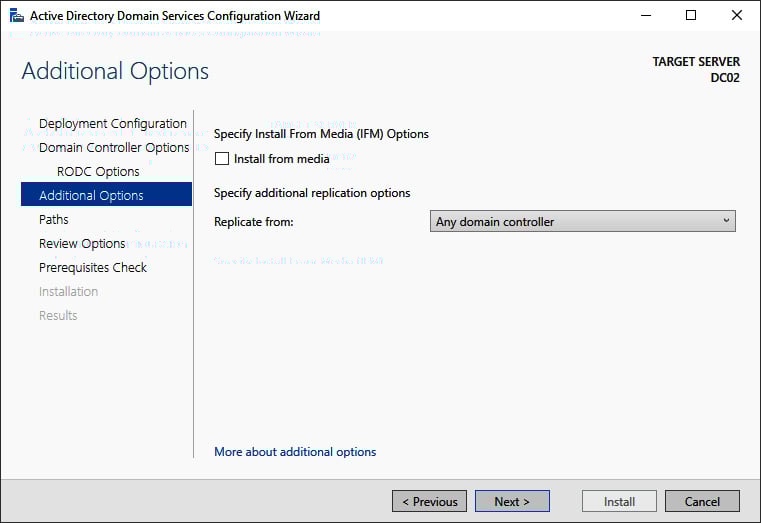The height and width of the screenshot is (523, 761).
Task: Click Specify Install From Media heading
Action: click(x=321, y=134)
